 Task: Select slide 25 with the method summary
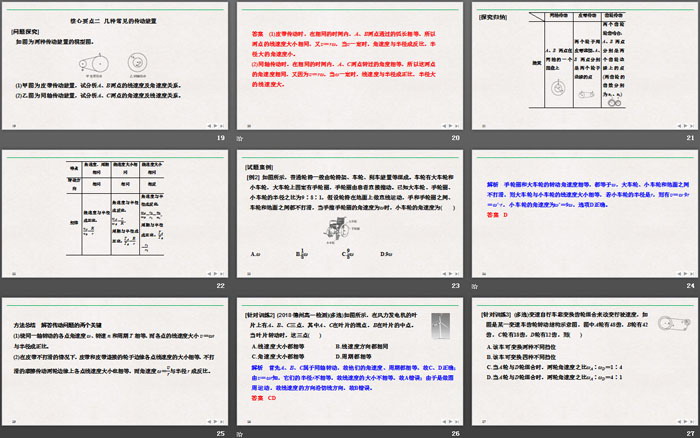(115, 357)
